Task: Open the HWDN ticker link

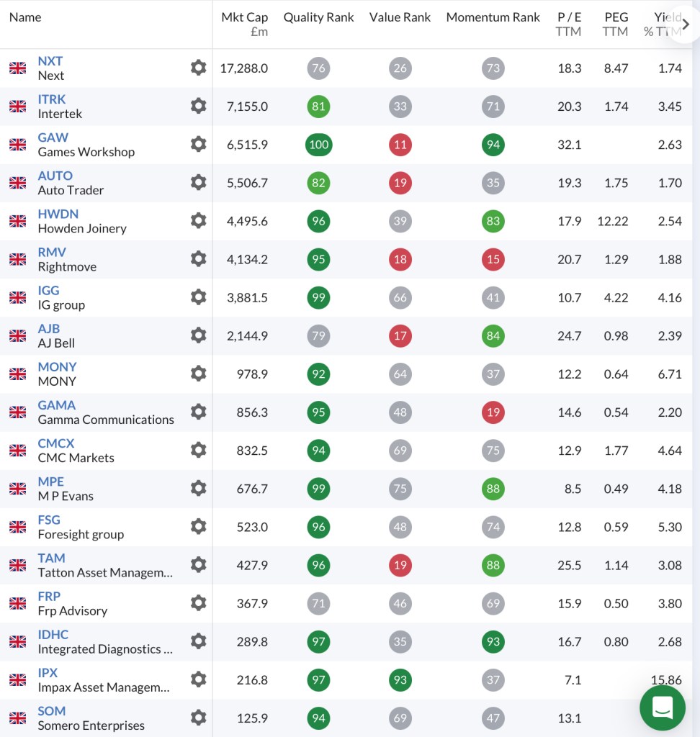Action: tap(58, 214)
